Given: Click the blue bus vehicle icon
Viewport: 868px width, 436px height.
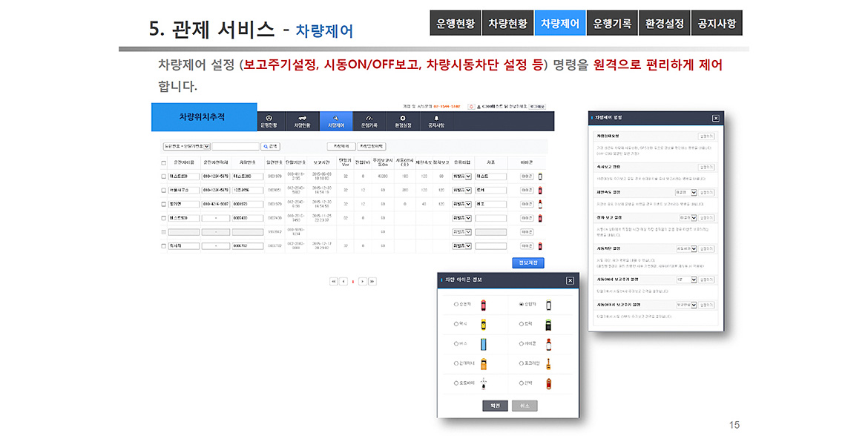Looking at the screenshot, I should [x=483, y=344].
